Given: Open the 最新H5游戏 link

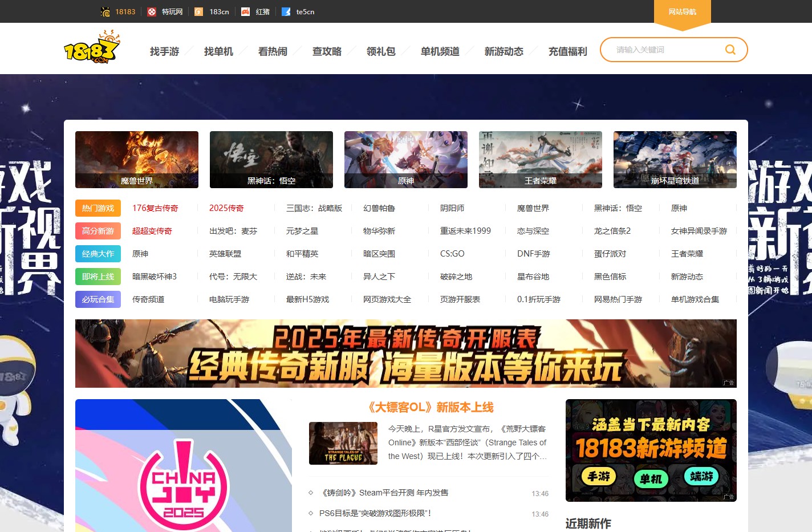Looking at the screenshot, I should pyautogui.click(x=308, y=299).
